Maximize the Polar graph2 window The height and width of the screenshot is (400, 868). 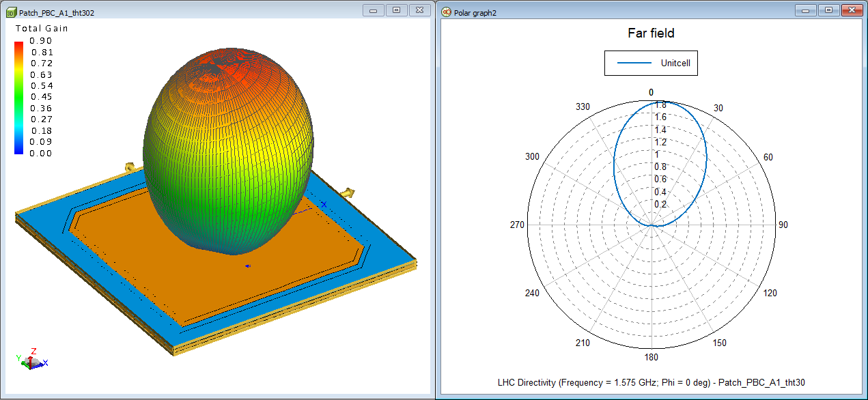[828, 10]
